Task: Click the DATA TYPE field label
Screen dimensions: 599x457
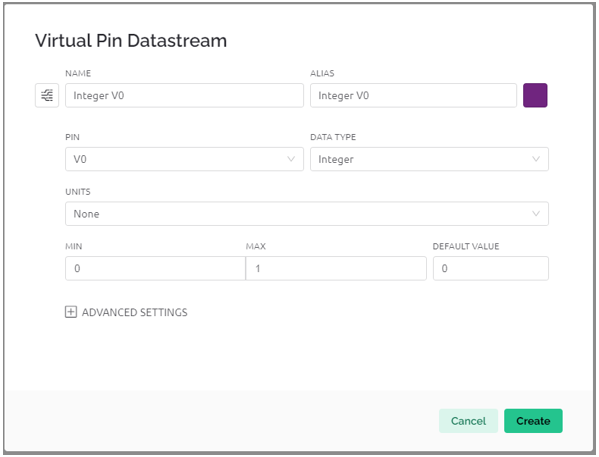Action: pos(333,137)
